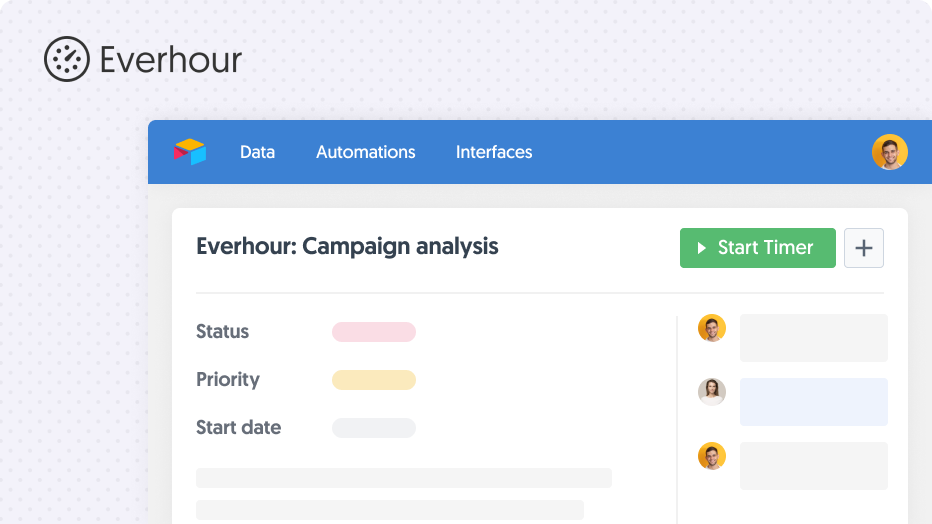Select the first male avatar in list
This screenshot has height=524, width=932.
pyautogui.click(x=711, y=328)
